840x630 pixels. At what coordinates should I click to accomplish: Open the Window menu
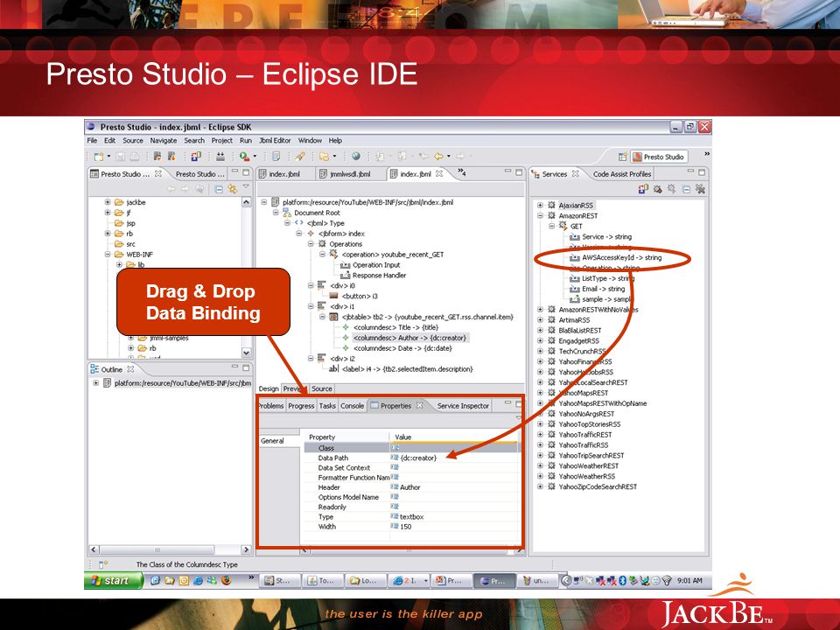tap(310, 140)
